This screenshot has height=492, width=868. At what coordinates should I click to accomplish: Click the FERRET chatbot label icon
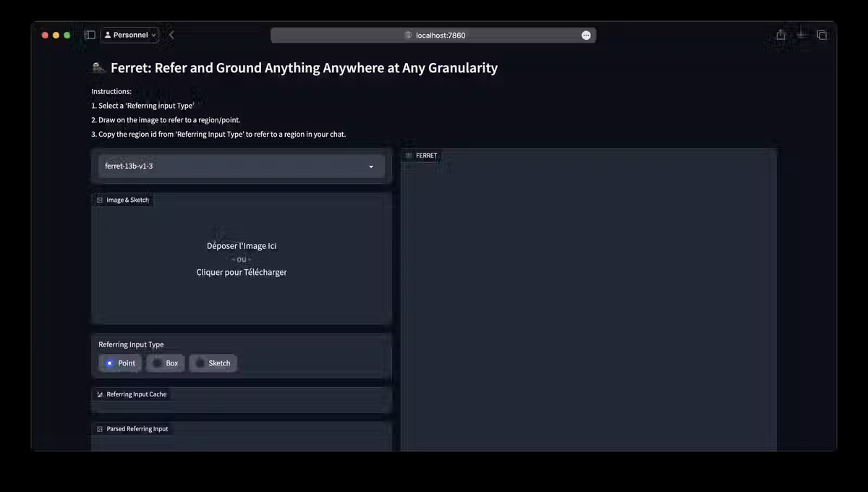[409, 156]
